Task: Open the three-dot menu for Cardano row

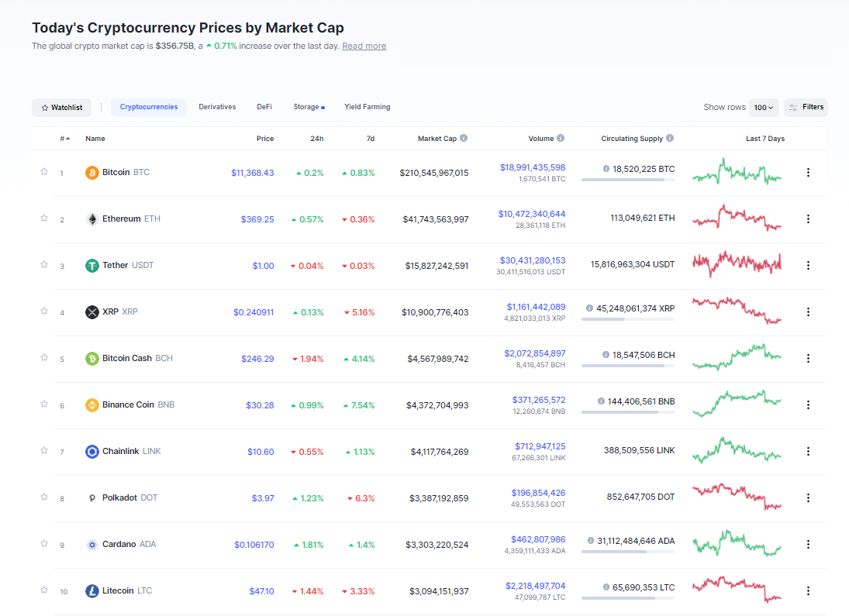Action: 808,545
